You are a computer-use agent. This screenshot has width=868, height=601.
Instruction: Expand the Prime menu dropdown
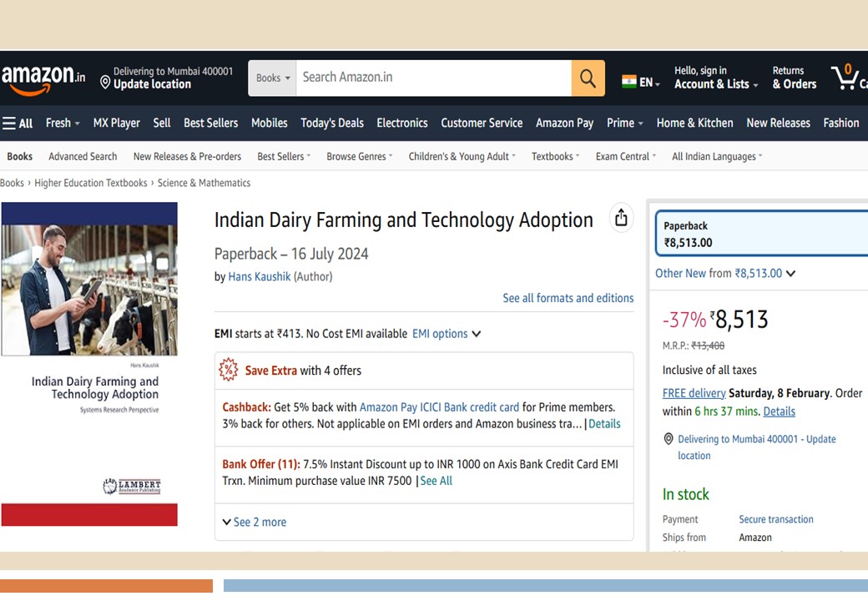point(625,123)
